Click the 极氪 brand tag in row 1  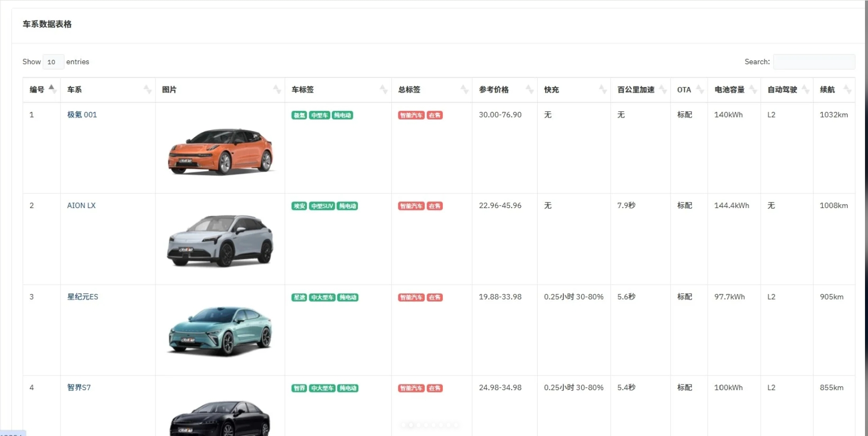pyautogui.click(x=299, y=115)
